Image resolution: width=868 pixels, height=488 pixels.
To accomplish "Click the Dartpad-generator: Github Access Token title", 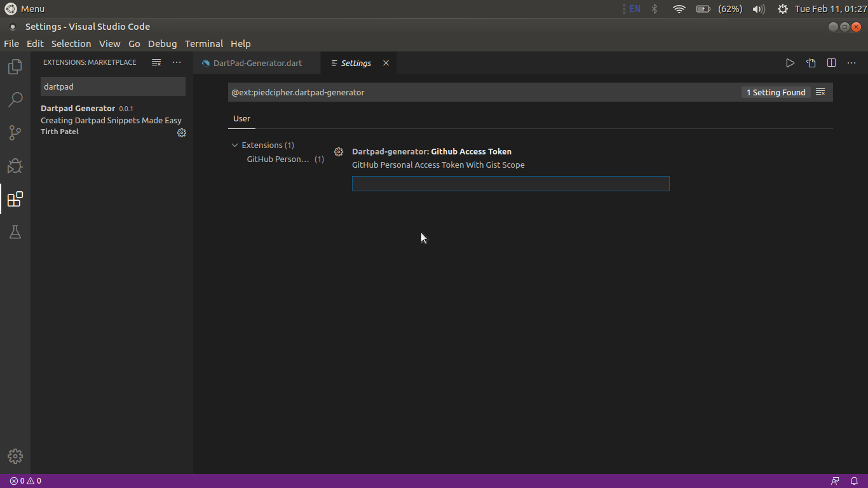I will point(431,151).
